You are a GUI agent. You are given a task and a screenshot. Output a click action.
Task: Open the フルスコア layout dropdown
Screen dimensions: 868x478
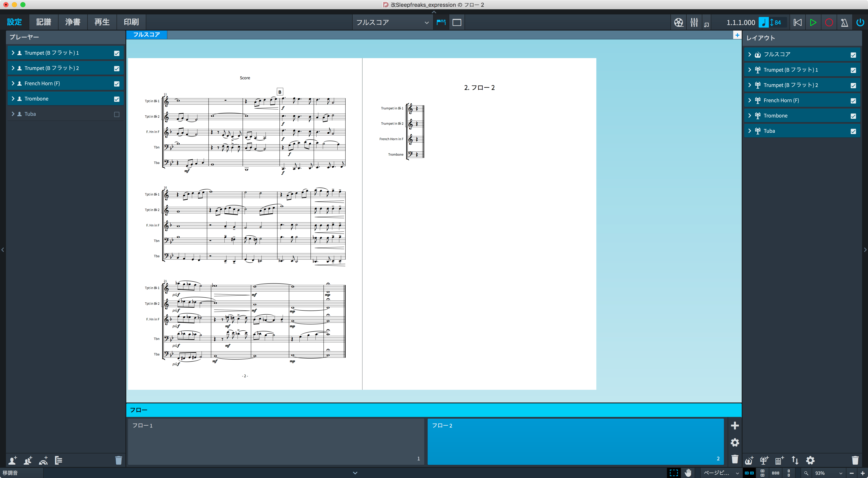click(x=392, y=23)
